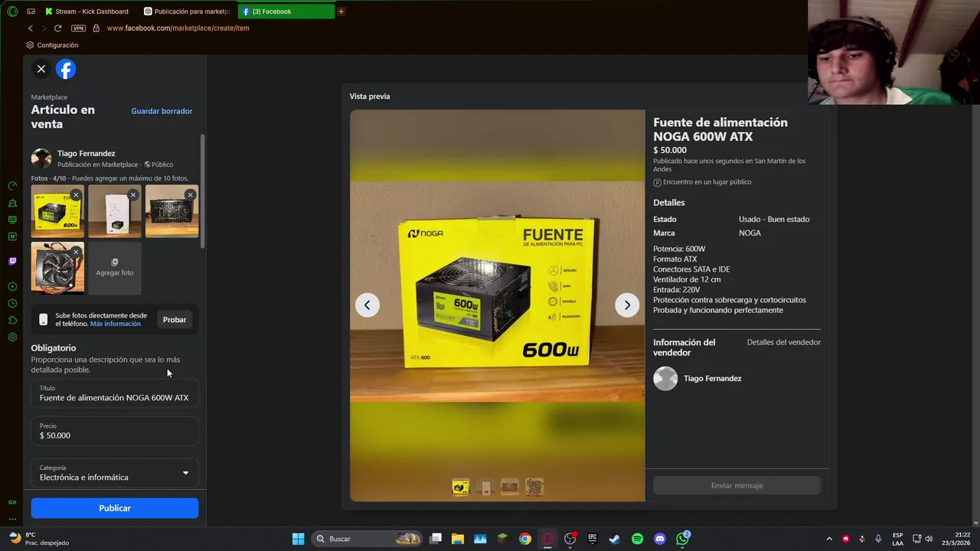
Task: Reload the current page
Action: pyautogui.click(x=57, y=28)
